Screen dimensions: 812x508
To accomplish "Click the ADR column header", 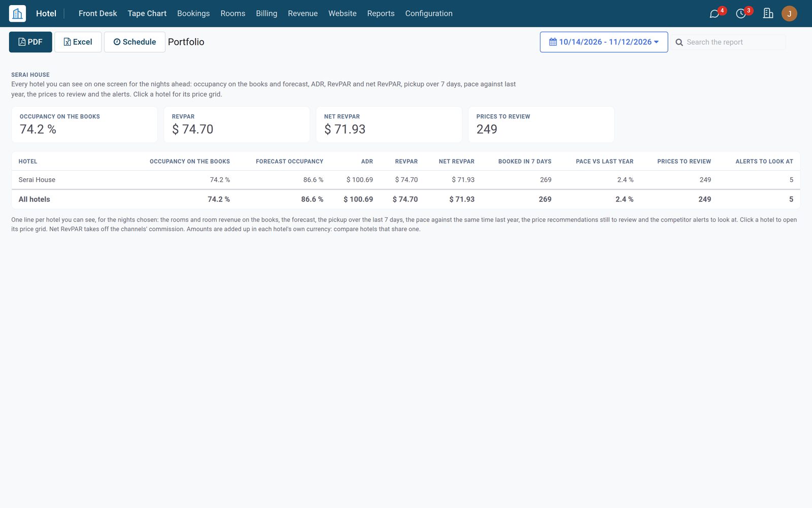I will point(367,162).
